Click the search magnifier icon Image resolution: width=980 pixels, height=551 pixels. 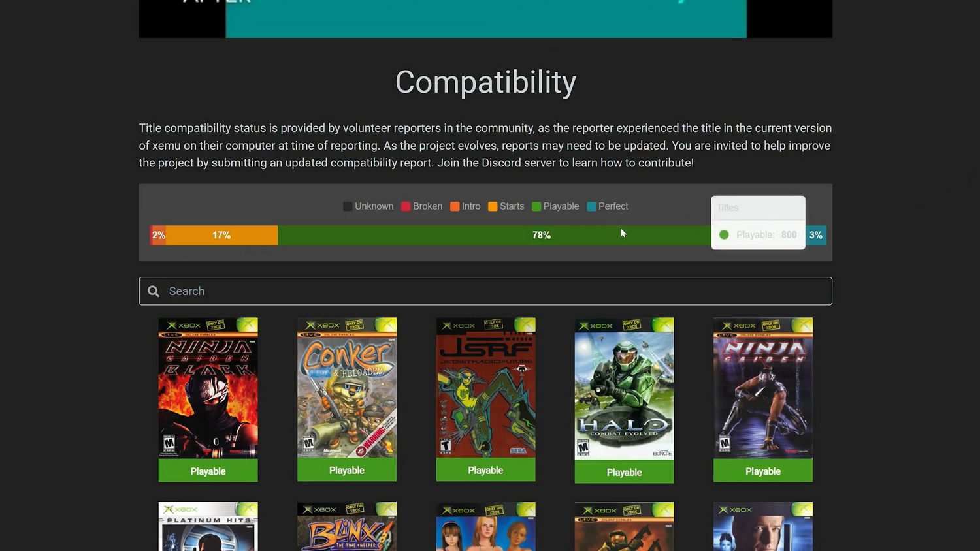154,291
